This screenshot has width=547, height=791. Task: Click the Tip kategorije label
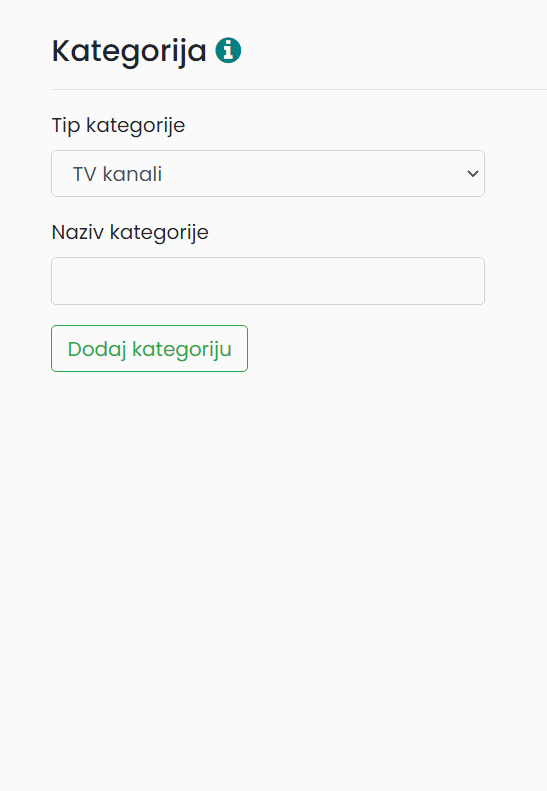(119, 125)
